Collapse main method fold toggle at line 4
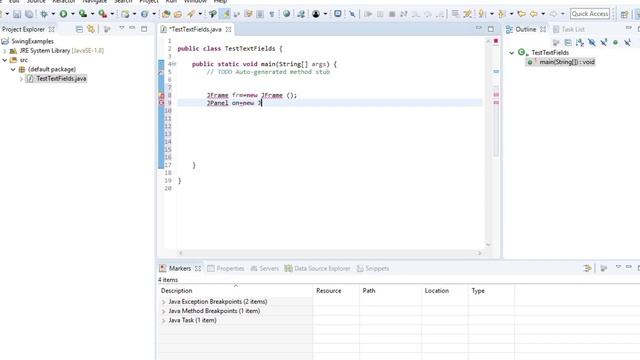This screenshot has width=640, height=360. pos(173,64)
